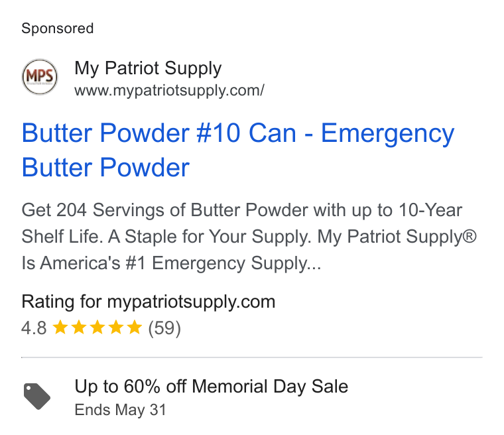Screen dimensions: 504x435
Task: Click the 'Ends May 31' promotion text
Action: tap(120, 410)
